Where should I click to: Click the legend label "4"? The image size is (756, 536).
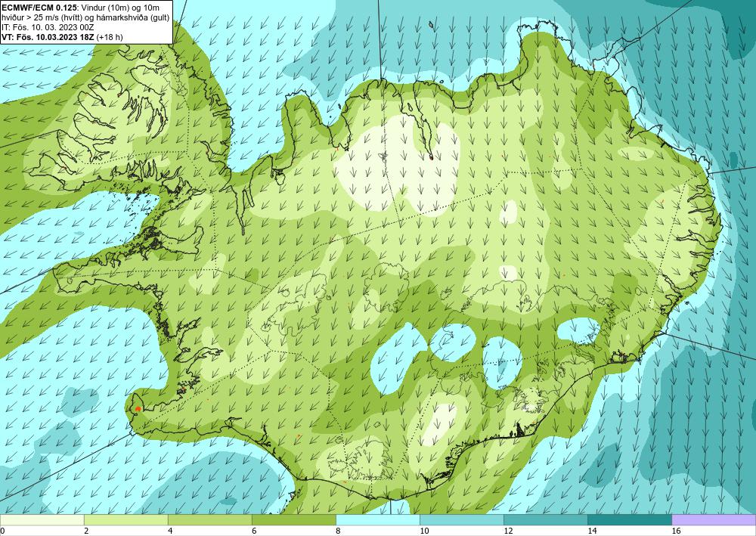(170, 531)
